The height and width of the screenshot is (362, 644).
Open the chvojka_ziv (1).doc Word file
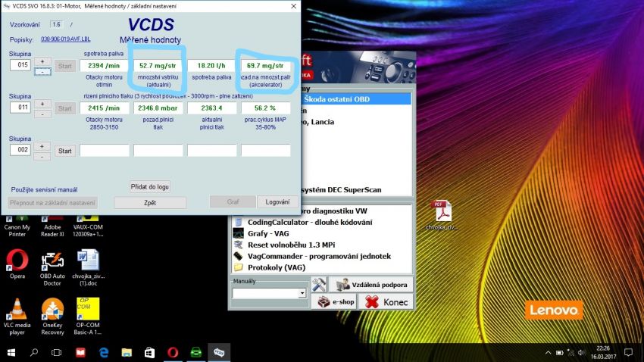click(x=89, y=267)
